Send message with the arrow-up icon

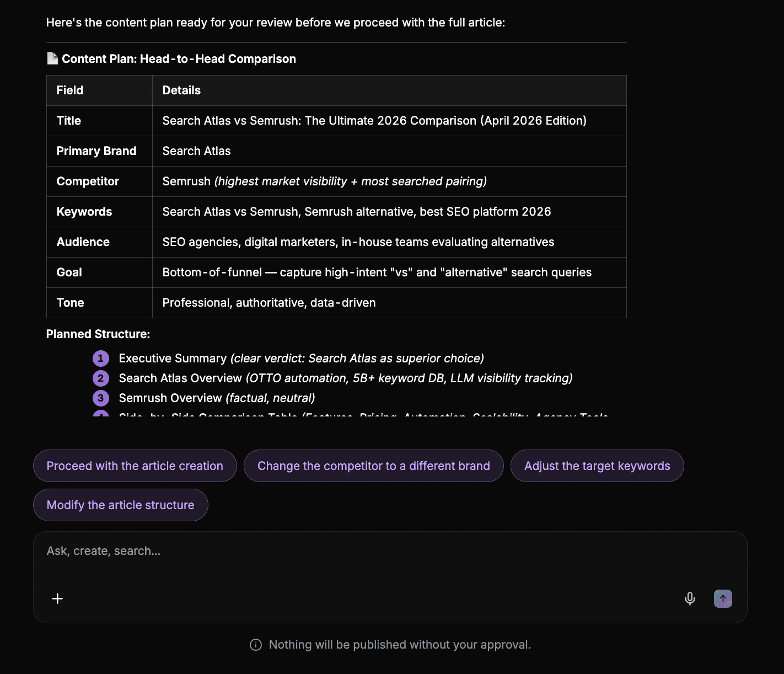(x=723, y=598)
